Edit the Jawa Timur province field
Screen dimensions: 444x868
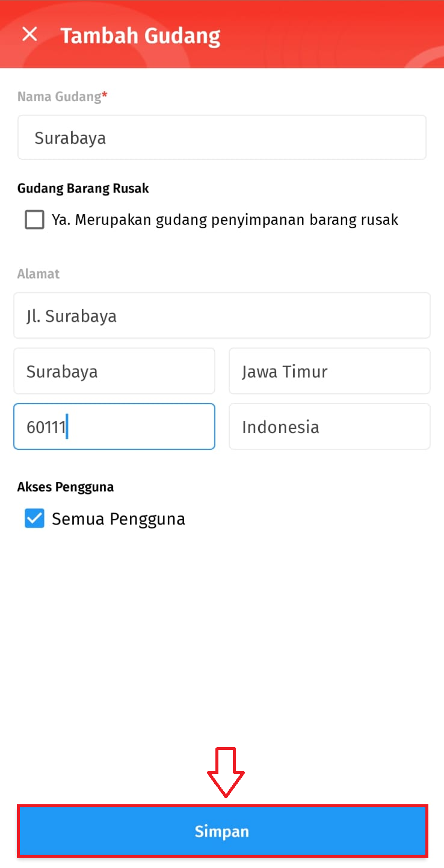click(330, 371)
